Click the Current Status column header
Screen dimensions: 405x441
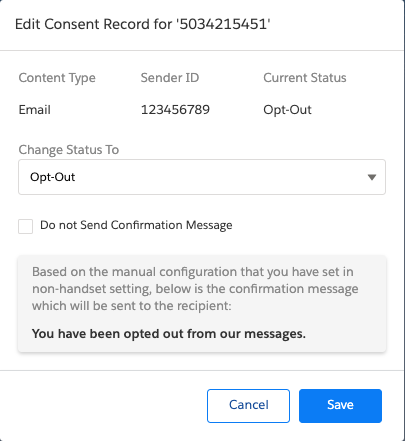pyautogui.click(x=305, y=78)
